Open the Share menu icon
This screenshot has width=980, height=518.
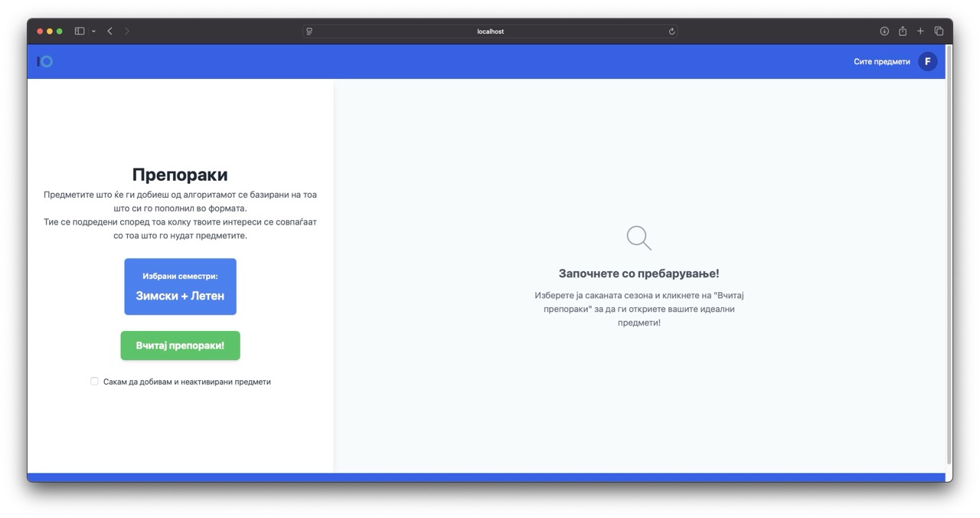903,31
